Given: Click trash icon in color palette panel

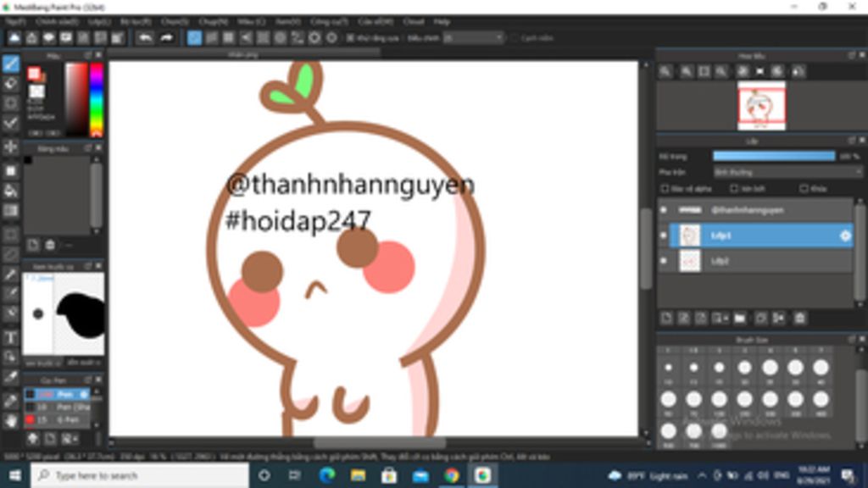Looking at the screenshot, I should pyautogui.click(x=50, y=245).
